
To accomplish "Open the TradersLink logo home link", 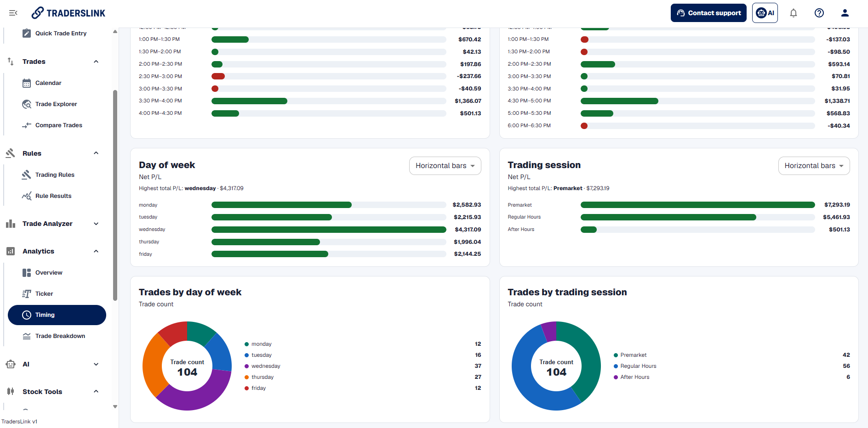I will 69,13.
